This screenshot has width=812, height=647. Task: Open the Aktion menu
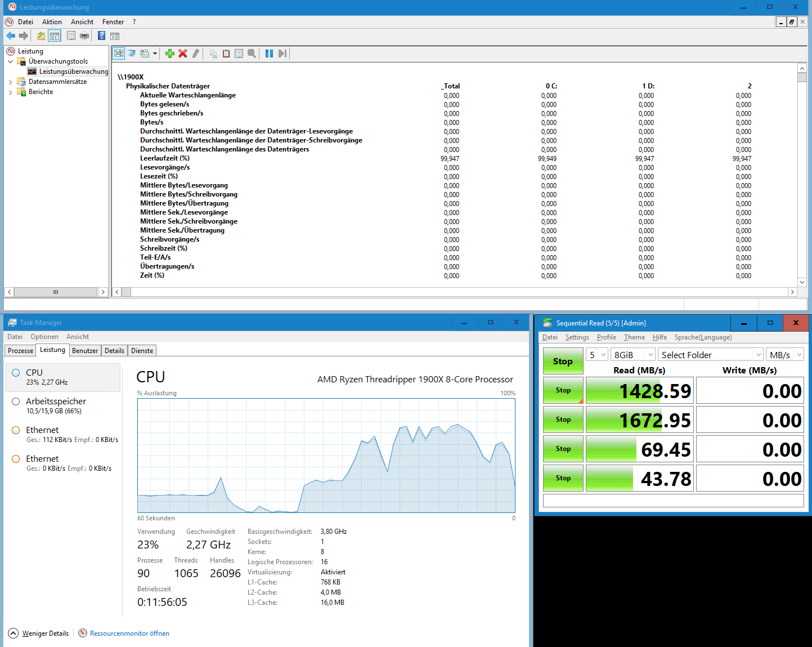pyautogui.click(x=52, y=22)
